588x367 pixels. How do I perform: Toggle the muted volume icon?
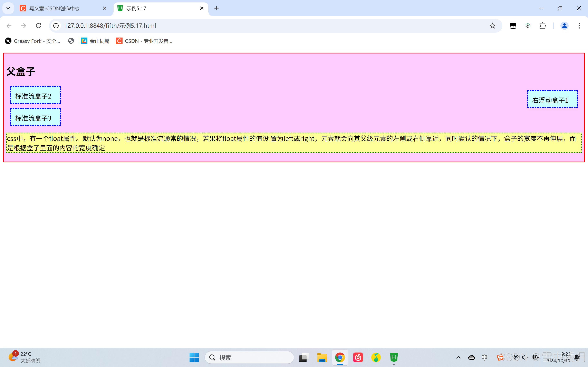click(525, 357)
